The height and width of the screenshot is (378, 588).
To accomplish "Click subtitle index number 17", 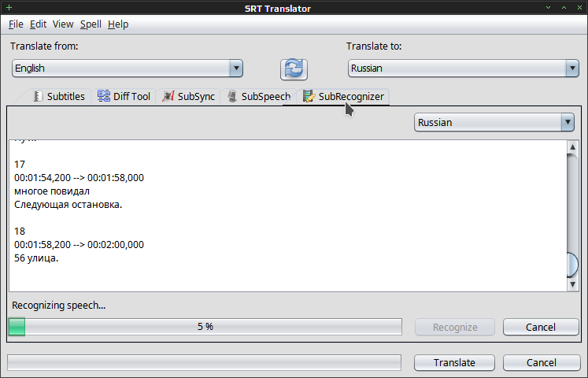I will click(20, 165).
